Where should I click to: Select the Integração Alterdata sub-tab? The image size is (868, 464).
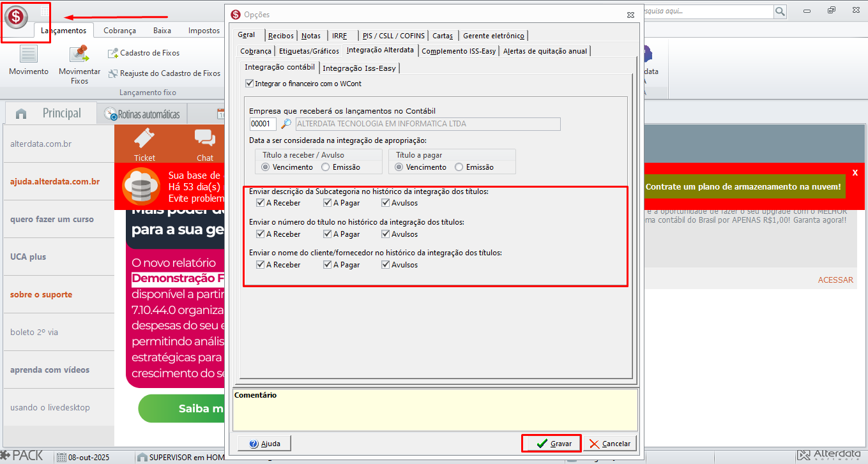380,50
